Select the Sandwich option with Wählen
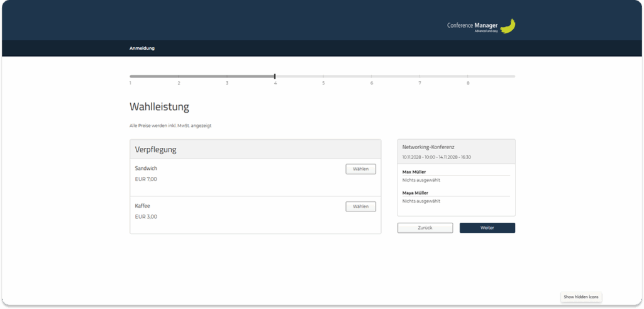Screen dimensions: 644x309 (x=360, y=169)
